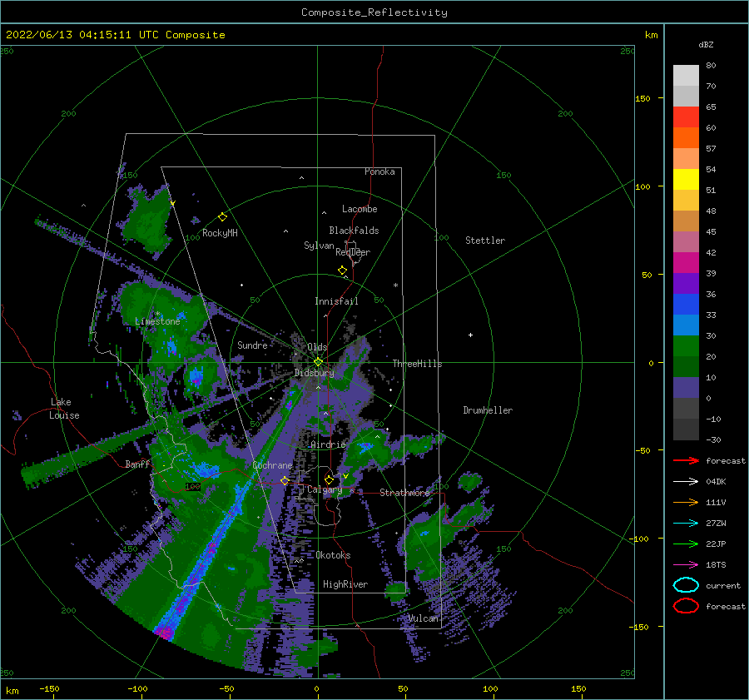Click the yellow diamond marker above Calgary

[x=329, y=479]
